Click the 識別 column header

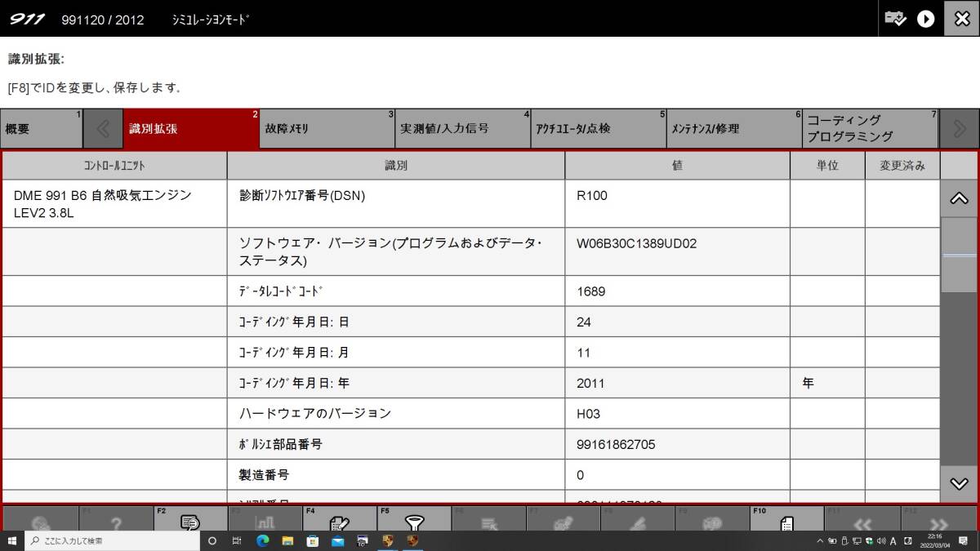[x=396, y=166]
